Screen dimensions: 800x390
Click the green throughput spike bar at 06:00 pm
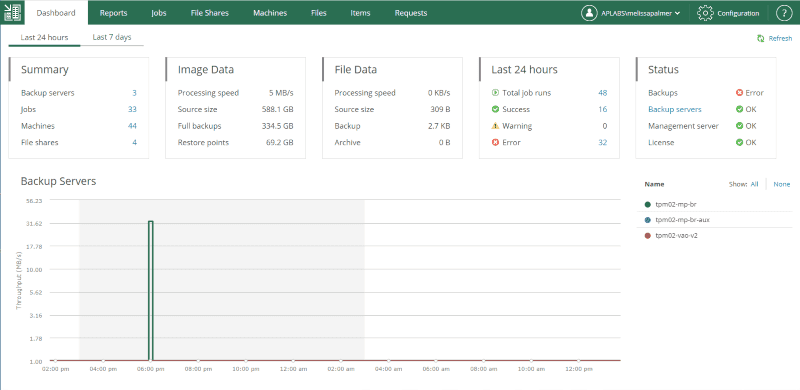[151, 291]
